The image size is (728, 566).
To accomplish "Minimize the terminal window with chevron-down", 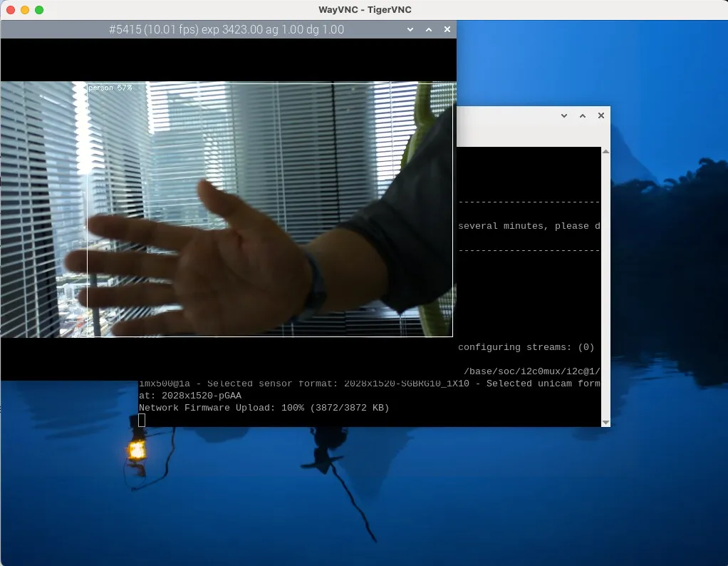I will click(564, 115).
